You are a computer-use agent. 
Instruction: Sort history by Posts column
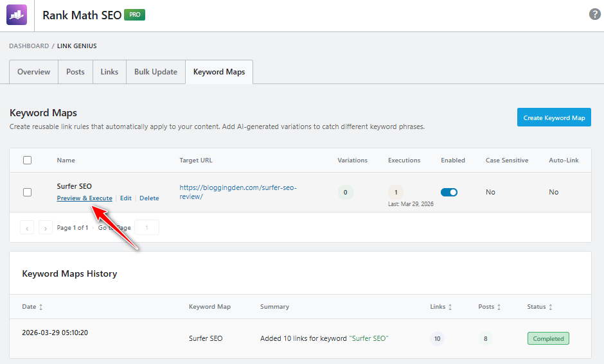[490, 307]
